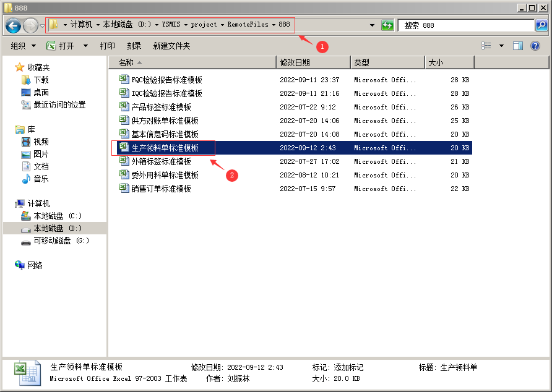Viewport: 552px width, 392px height.
Task: Click the project breadcrumb segment
Action: coord(204,24)
